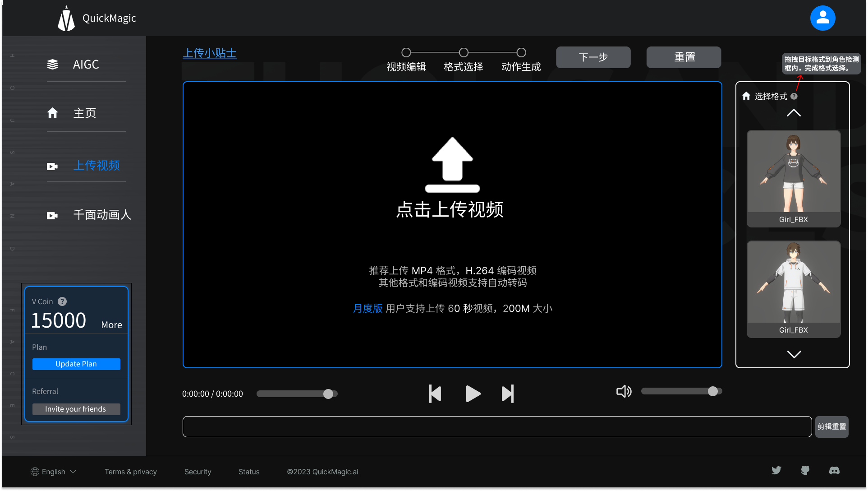Open the Discord icon in footer
The height and width of the screenshot is (491, 868).
point(834,471)
